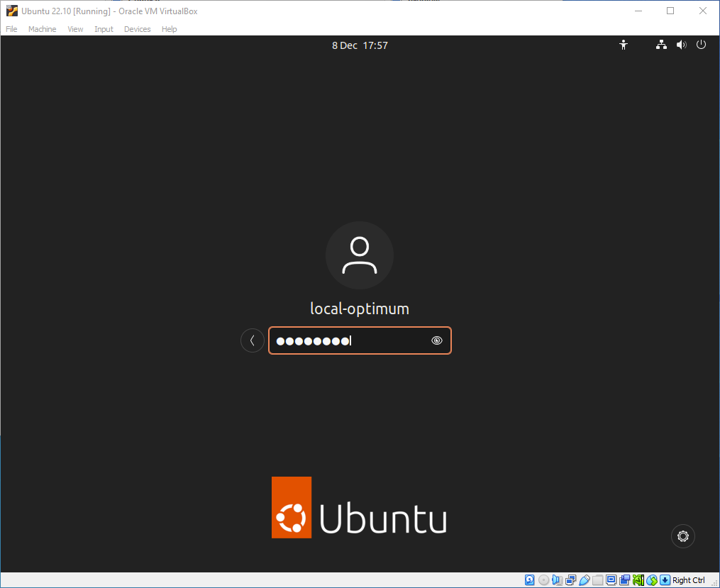Go back to the user list
Image resolution: width=720 pixels, height=588 pixels.
click(x=252, y=340)
